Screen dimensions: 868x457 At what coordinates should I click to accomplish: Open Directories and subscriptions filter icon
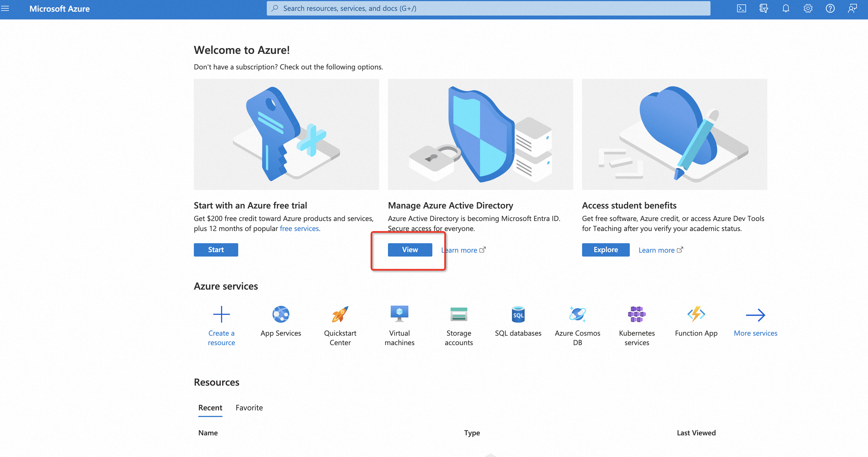tap(763, 8)
